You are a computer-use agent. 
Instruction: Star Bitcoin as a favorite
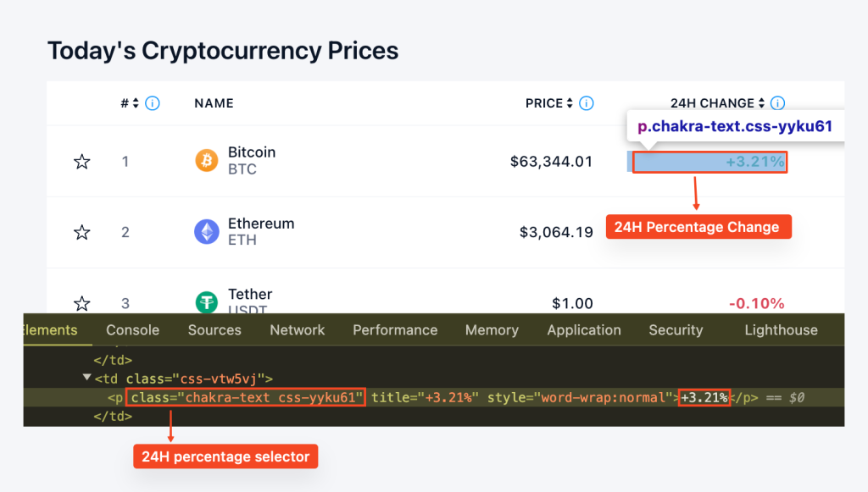82,162
